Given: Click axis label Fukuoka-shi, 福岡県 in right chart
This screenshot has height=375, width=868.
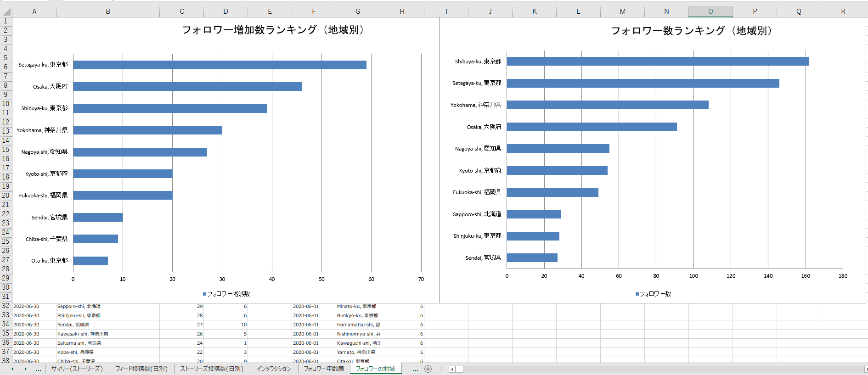Looking at the screenshot, I should [x=477, y=192].
